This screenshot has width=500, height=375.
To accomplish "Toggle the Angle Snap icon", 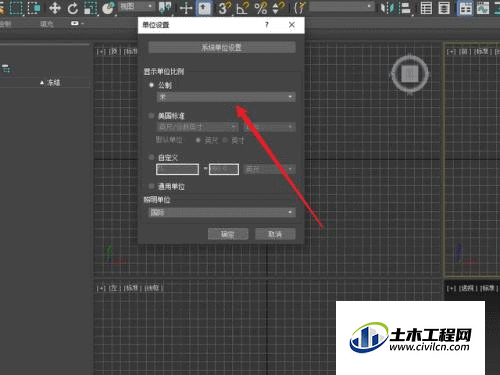I will [x=242, y=8].
